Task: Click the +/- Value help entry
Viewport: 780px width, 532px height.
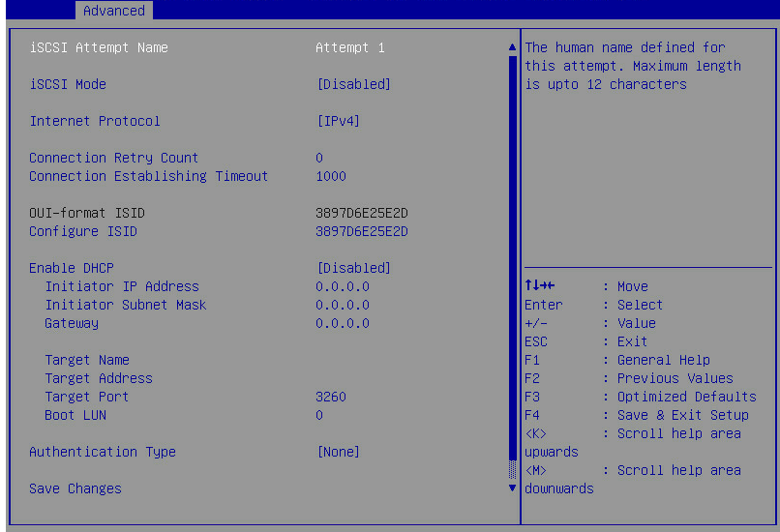Action: pyautogui.click(x=590, y=324)
